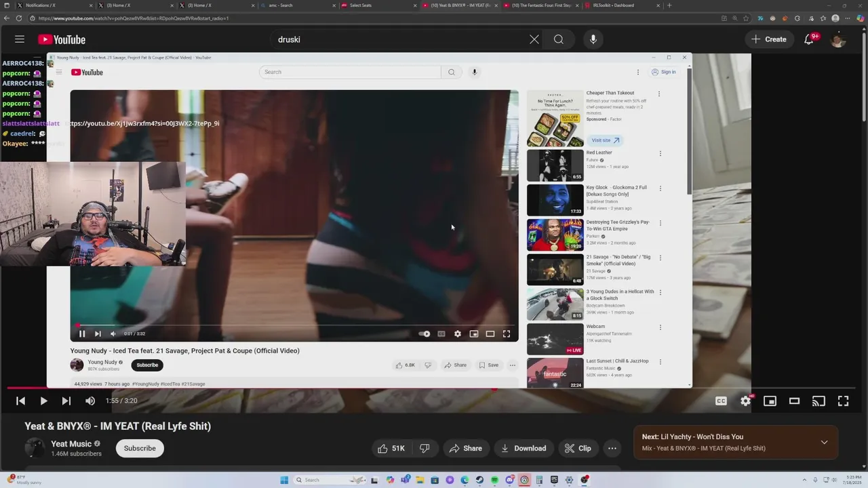
Task: Like the video with 51K likes
Action: 391,448
